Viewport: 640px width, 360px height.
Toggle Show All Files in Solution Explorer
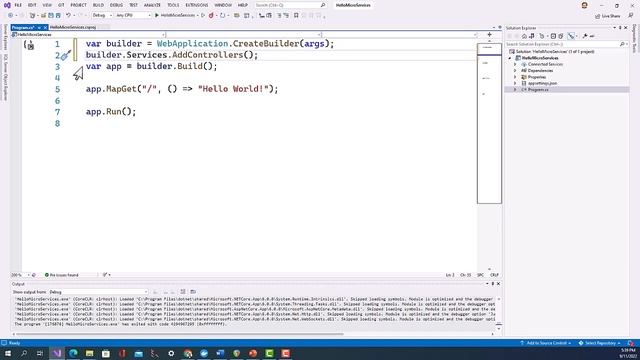561,36
